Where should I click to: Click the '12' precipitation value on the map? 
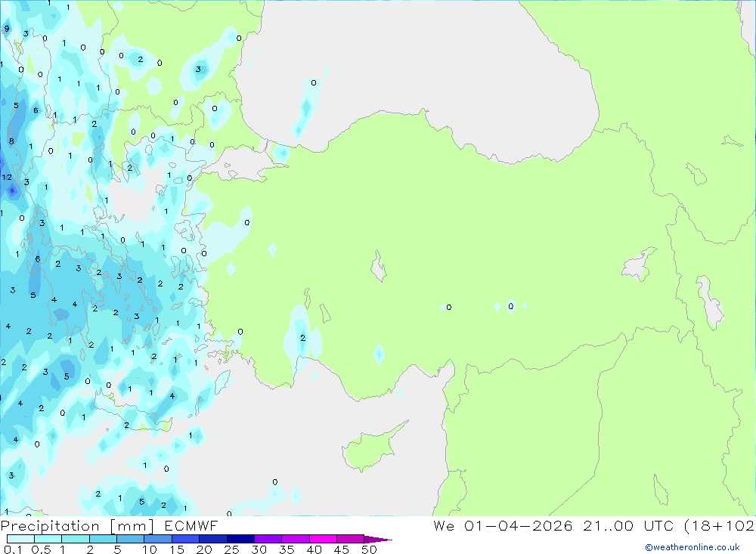pyautogui.click(x=7, y=178)
